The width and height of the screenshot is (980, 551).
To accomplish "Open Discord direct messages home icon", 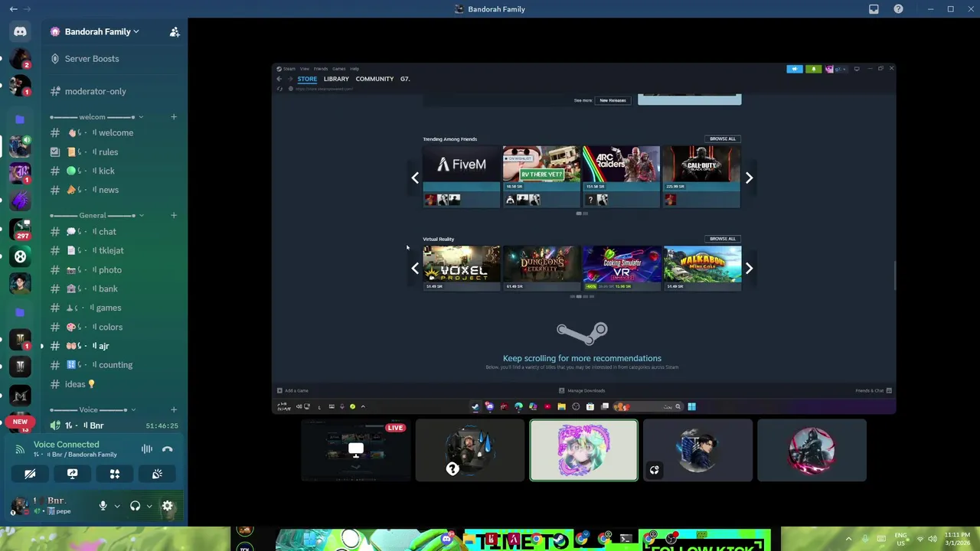I will point(20,31).
